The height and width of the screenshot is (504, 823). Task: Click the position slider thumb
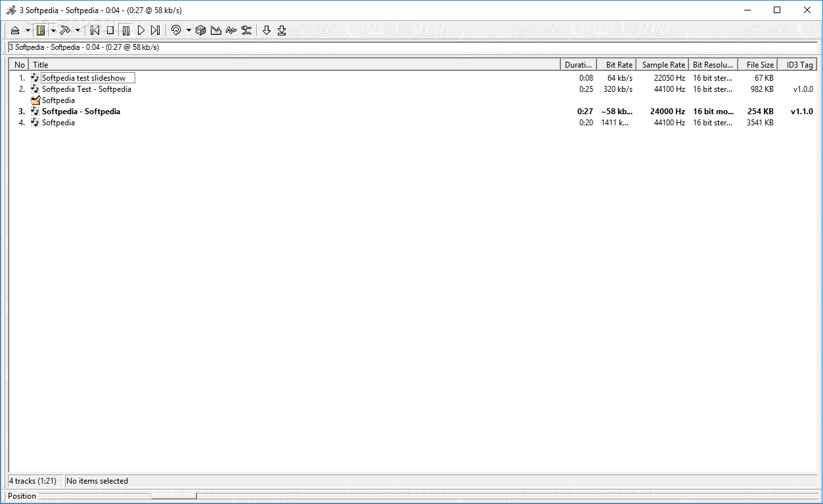[173, 496]
